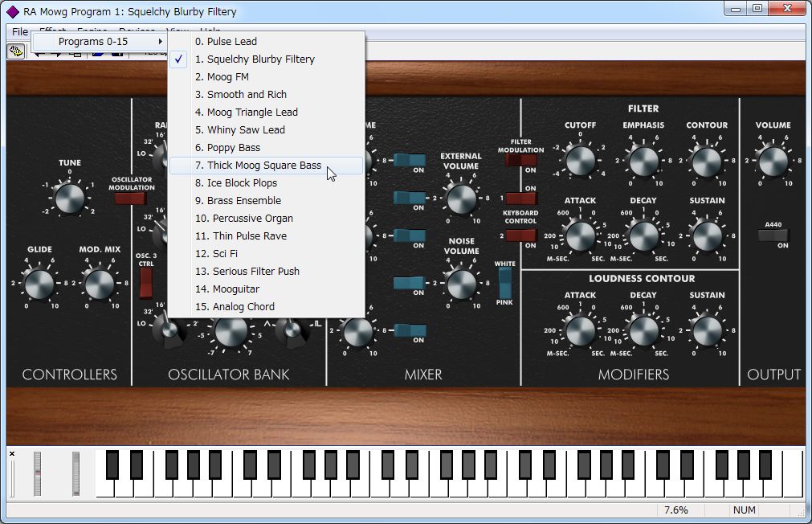Click the 7.6% status bar value
This screenshot has width=812, height=524.
click(x=675, y=510)
